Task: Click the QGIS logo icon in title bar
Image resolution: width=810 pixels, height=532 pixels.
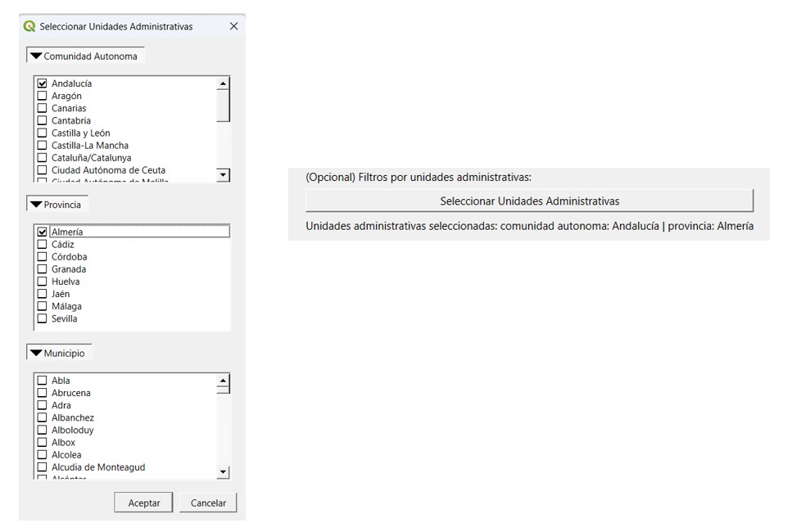Action: coord(30,26)
